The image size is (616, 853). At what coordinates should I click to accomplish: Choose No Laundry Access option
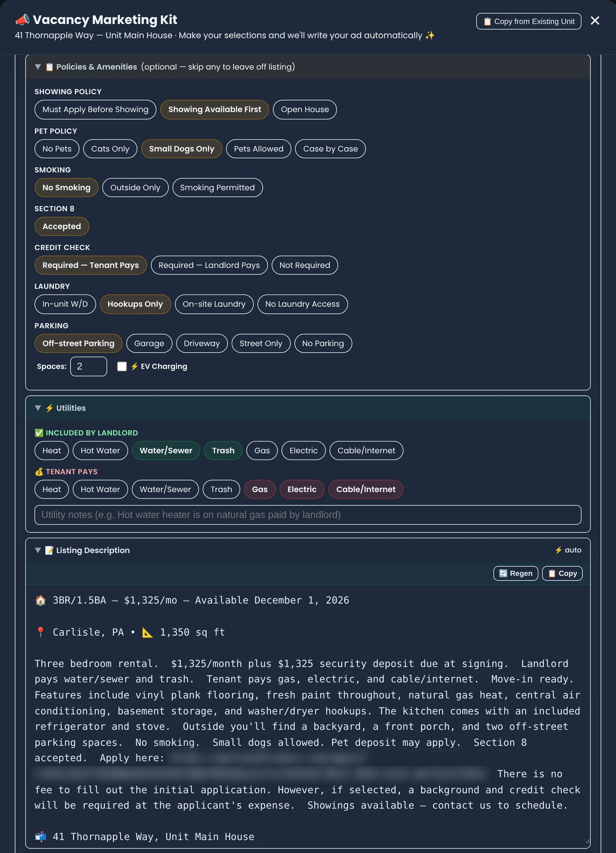(302, 304)
